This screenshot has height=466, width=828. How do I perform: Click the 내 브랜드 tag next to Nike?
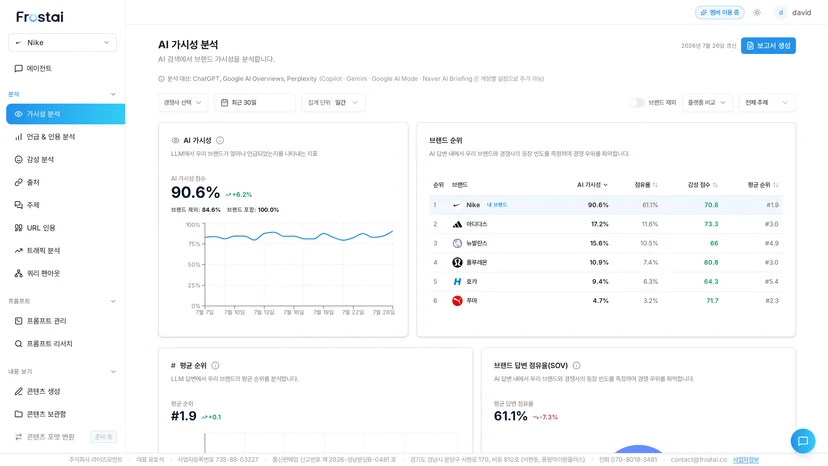pos(496,205)
